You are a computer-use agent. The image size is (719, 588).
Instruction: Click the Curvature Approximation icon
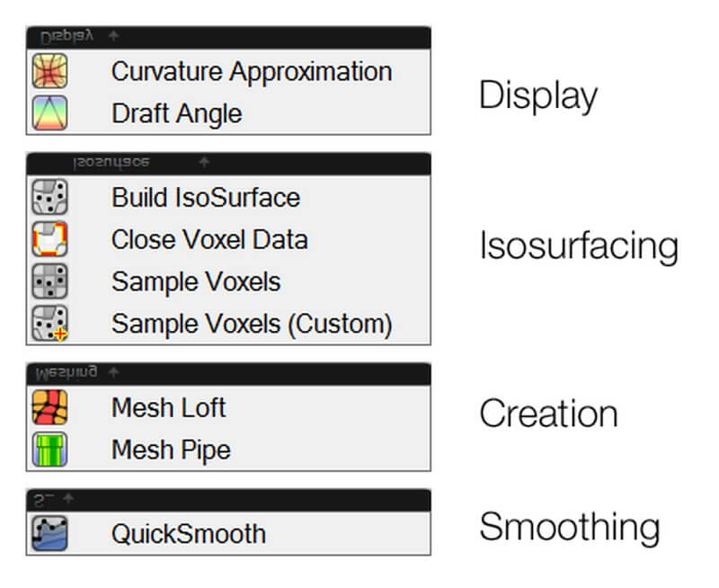coord(49,72)
